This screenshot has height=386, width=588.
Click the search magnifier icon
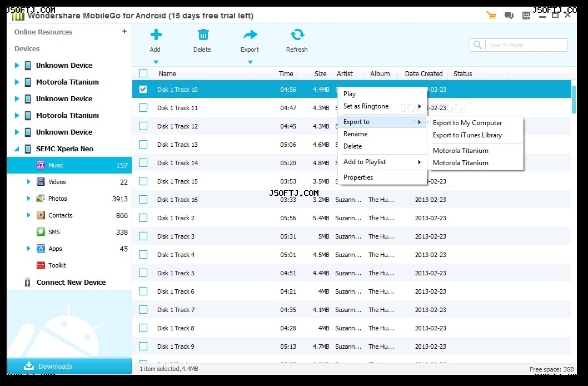(x=477, y=45)
